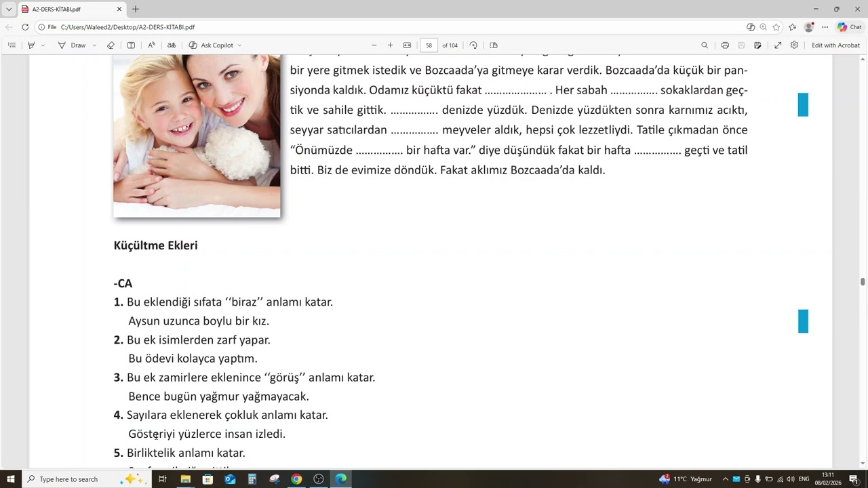Select the Highlight tool in PDF toolbar
This screenshot has height=488, width=868.
31,45
